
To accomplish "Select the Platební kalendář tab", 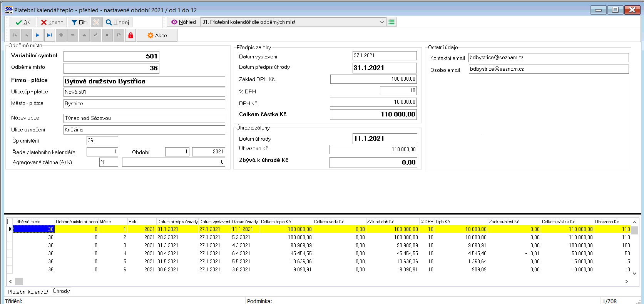I will [28, 292].
